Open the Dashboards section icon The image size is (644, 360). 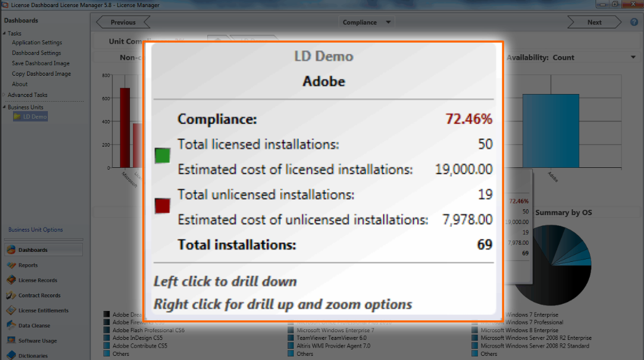pyautogui.click(x=11, y=250)
